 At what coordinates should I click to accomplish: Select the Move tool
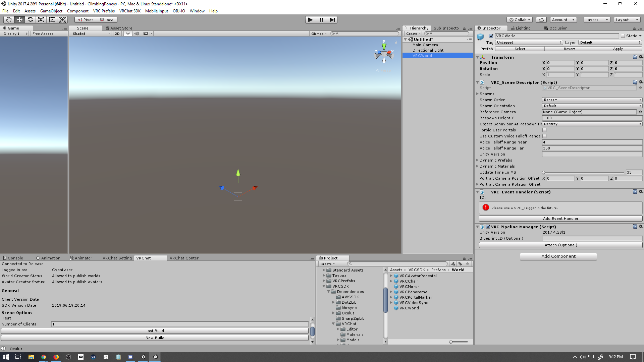[x=19, y=20]
